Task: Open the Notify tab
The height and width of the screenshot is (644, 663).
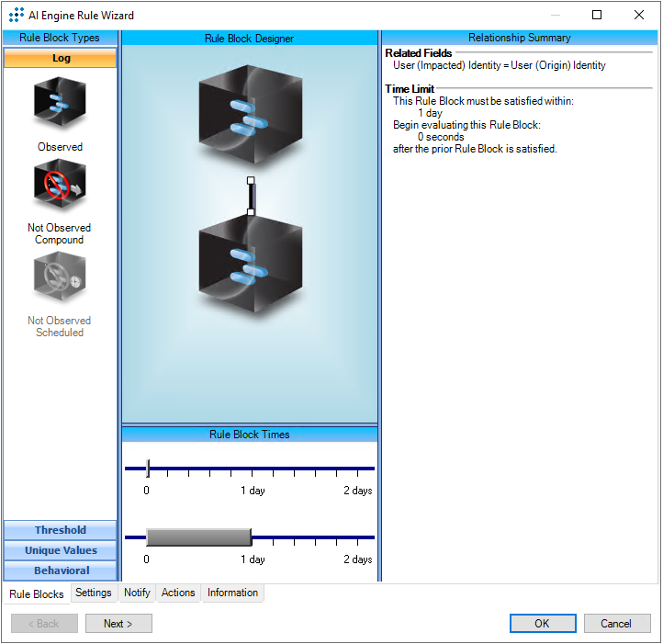Action: tap(137, 593)
